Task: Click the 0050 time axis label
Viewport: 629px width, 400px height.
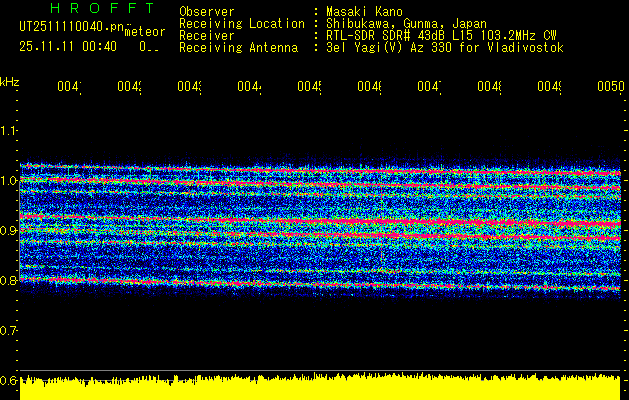Action: tap(611, 86)
